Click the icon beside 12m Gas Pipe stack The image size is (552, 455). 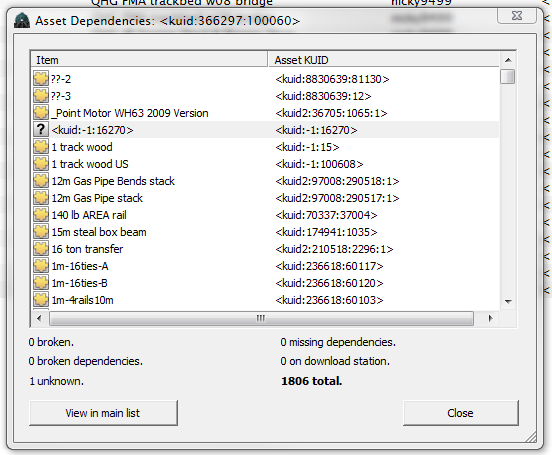click(40, 198)
